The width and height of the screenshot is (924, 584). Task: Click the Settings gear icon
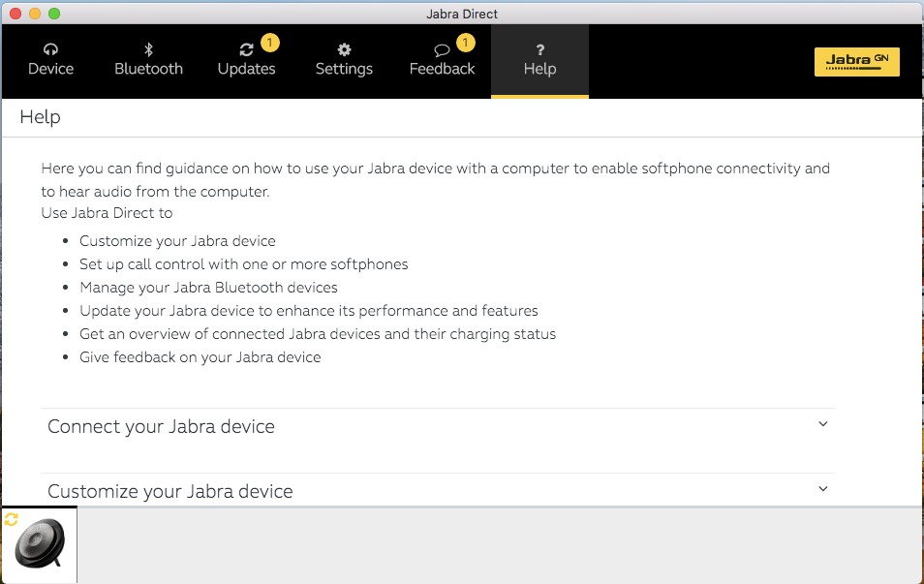pyautogui.click(x=344, y=49)
